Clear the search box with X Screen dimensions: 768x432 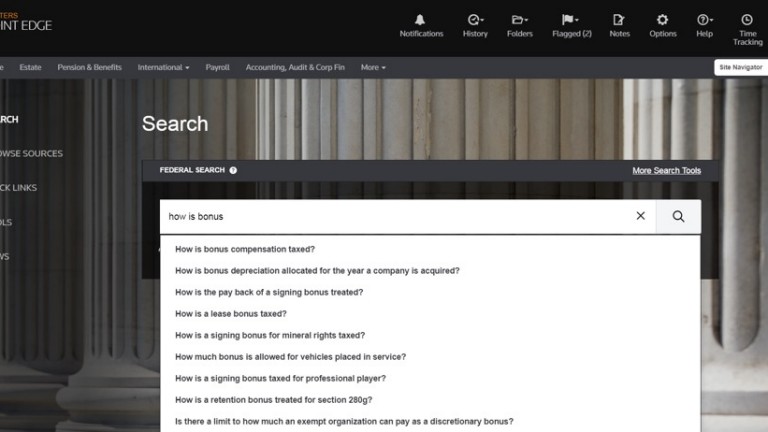(x=641, y=216)
